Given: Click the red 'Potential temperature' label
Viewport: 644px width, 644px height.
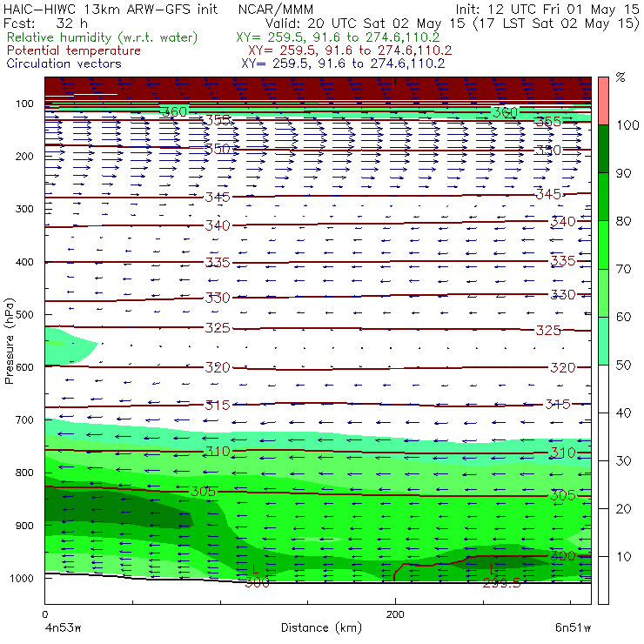Looking at the screenshot, I should click(74, 50).
